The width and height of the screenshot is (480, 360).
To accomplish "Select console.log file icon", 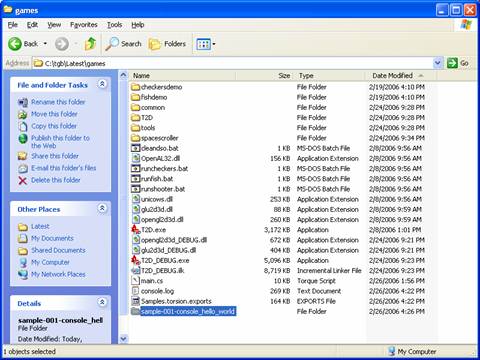I will tap(135, 291).
